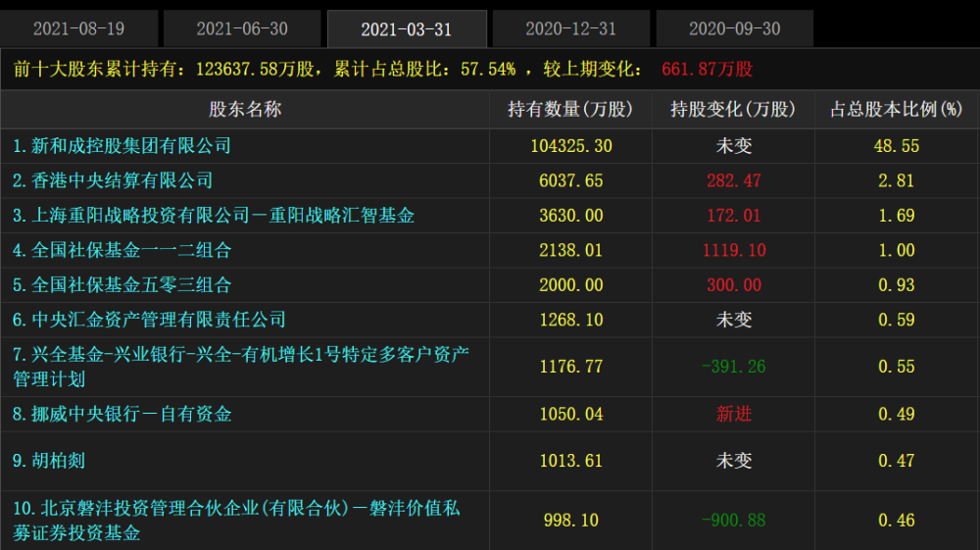The width and height of the screenshot is (980, 550).
Task: Click 未变 in the 新和成控股集团 row
Action: pyautogui.click(x=734, y=146)
